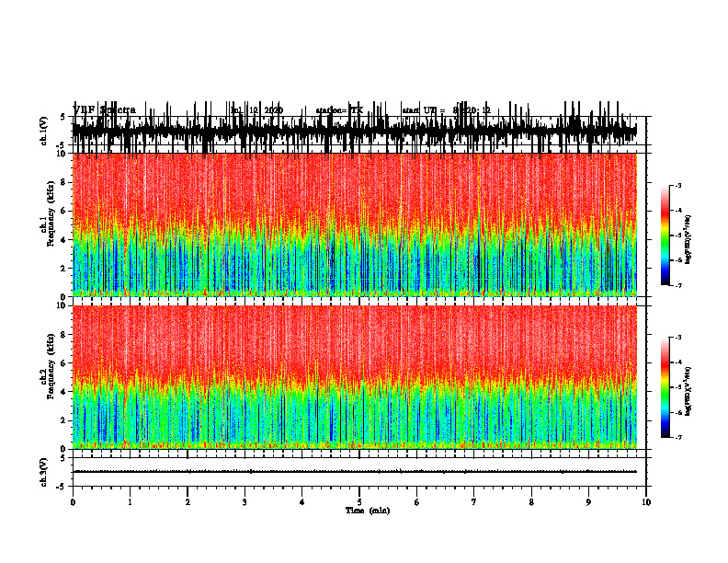The image size is (728, 563).
Task: Click time axis tick label 1
Action: click(x=130, y=502)
